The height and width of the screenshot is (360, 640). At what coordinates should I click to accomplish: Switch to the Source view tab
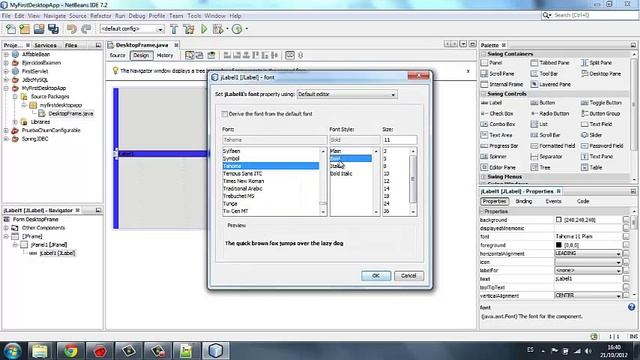click(x=117, y=56)
